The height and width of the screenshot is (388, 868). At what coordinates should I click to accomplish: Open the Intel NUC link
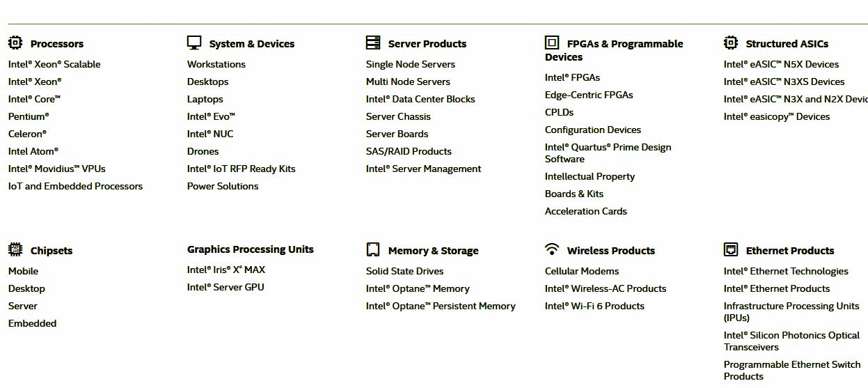pos(210,134)
